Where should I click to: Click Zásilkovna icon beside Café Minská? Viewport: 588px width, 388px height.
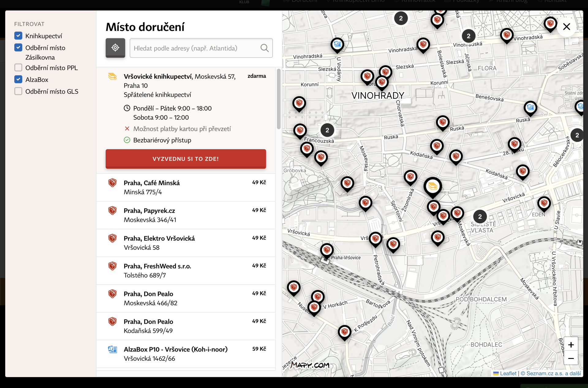112,183
